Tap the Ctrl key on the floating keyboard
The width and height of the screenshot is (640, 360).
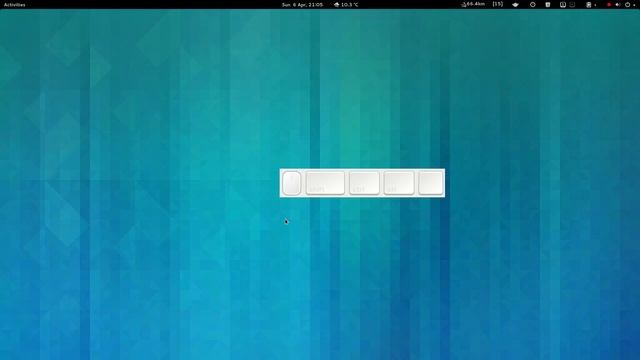(x=364, y=183)
